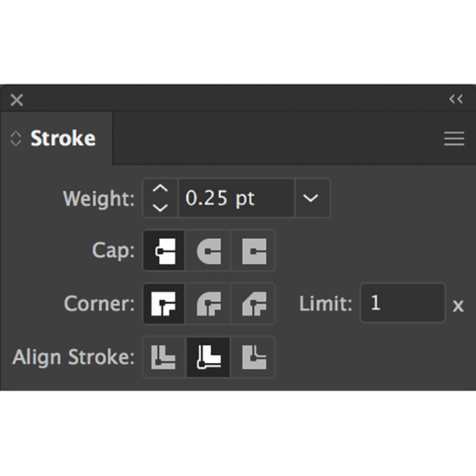
Task: Cycle panel view using arrows beside Stroke
Action: pyautogui.click(x=16, y=139)
